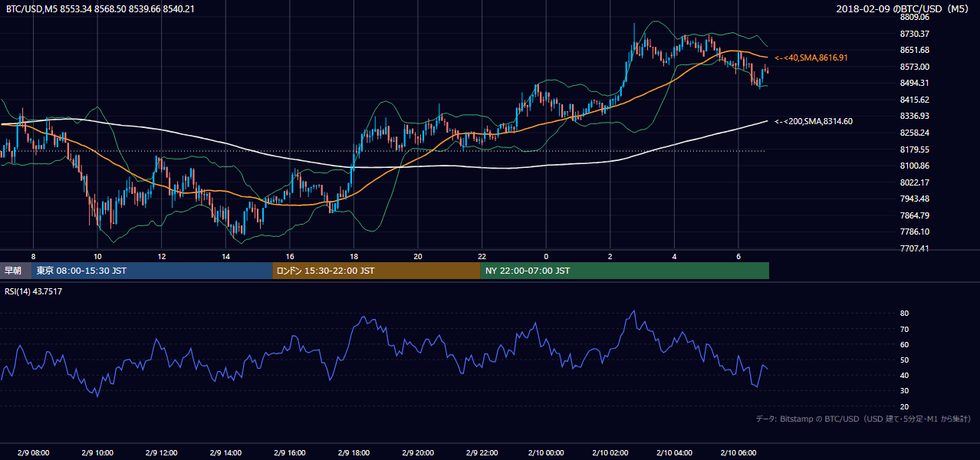Screen dimensions: 980x460
Task: Click the 2/9 18:00 time label
Action: (x=354, y=453)
